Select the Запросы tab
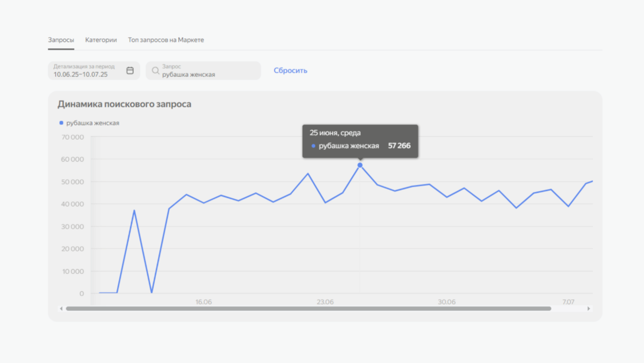This screenshot has width=644, height=363. click(x=61, y=40)
